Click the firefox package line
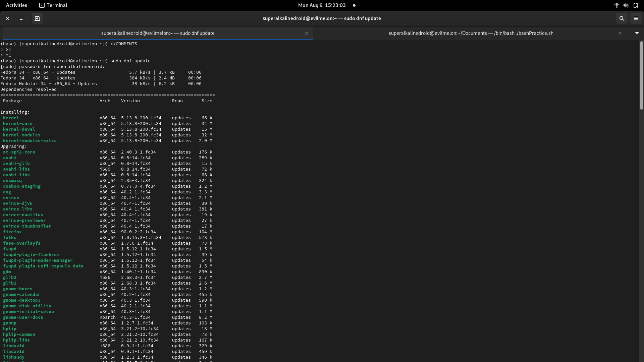 point(12,232)
